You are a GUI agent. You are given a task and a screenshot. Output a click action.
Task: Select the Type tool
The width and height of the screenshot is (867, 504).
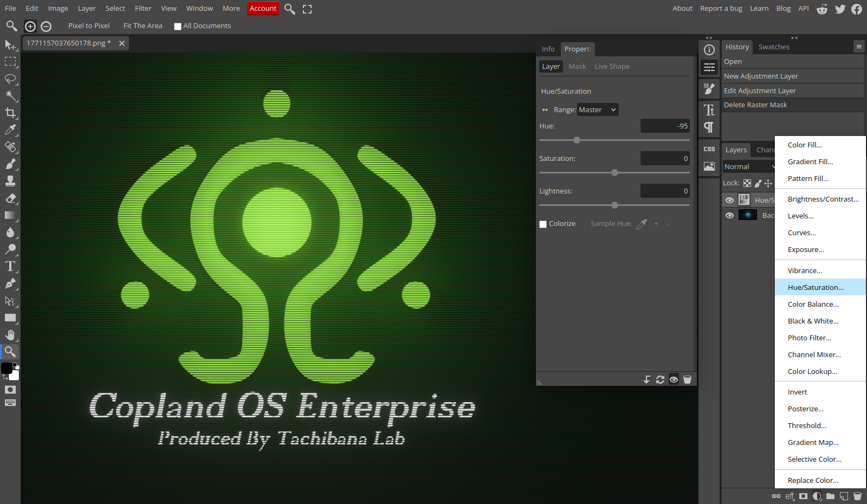coord(10,267)
